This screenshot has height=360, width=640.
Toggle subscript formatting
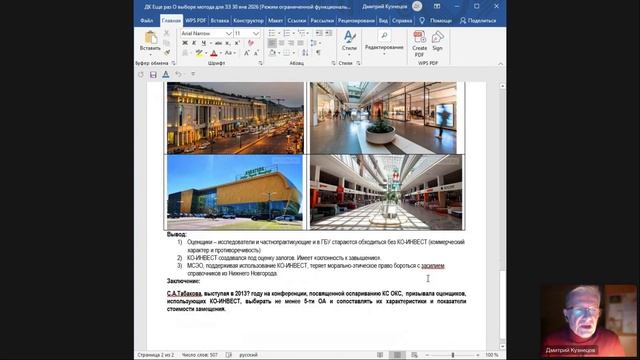pyautogui.click(x=228, y=43)
